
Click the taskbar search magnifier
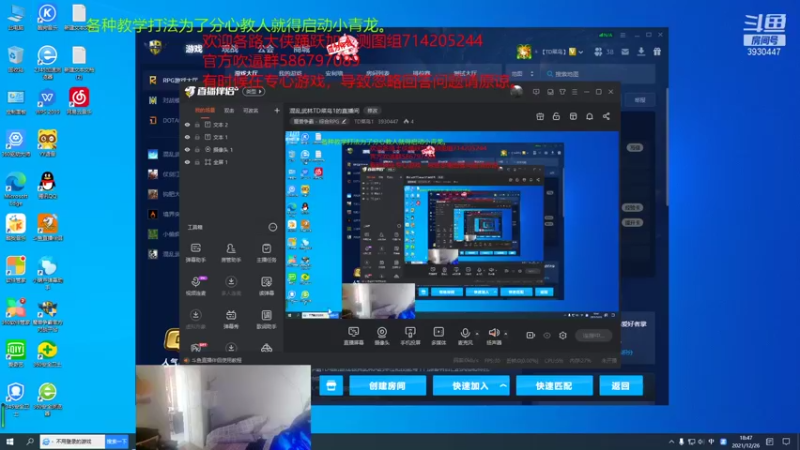30,441
